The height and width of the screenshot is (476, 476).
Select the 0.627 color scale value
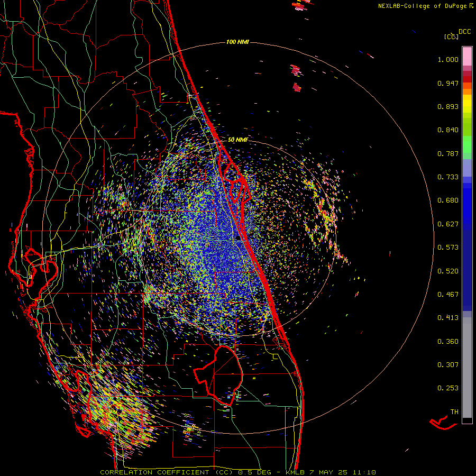[x=448, y=224]
